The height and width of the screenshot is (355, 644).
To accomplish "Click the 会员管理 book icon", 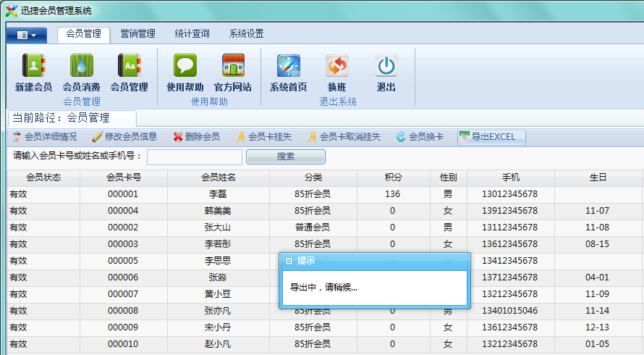I will (x=130, y=65).
